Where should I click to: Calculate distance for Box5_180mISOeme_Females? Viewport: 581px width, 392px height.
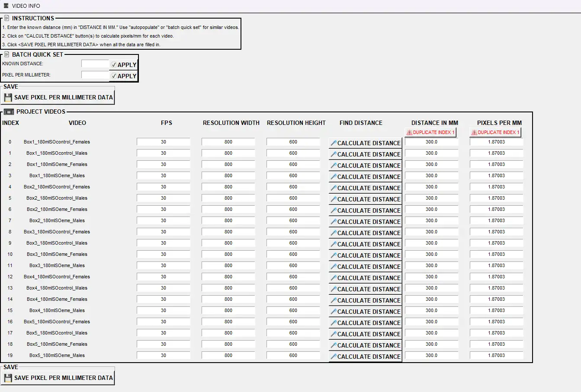click(365, 345)
